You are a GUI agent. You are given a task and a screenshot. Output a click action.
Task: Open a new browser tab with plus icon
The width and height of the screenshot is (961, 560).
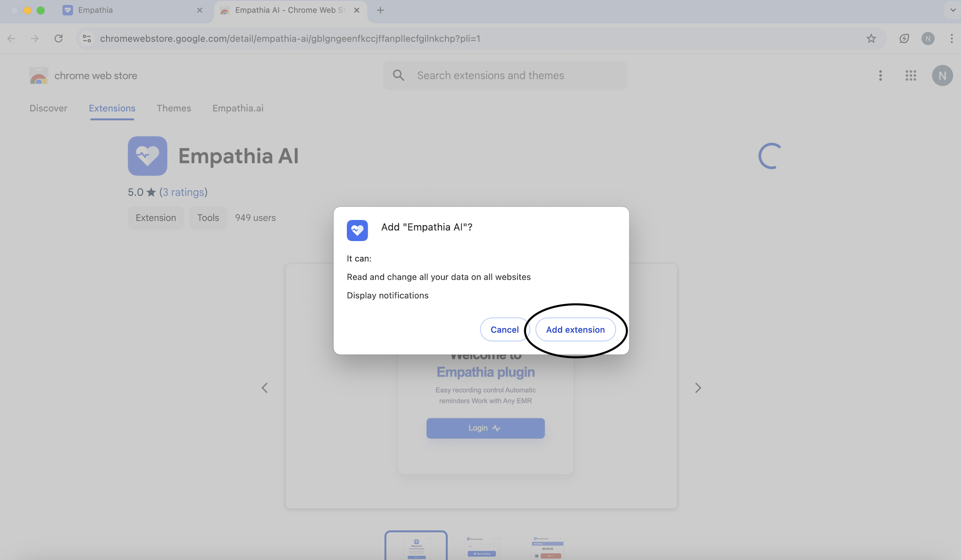point(380,10)
